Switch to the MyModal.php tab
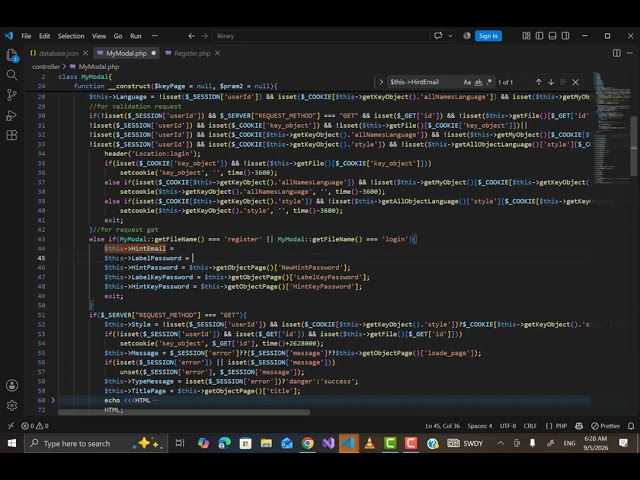The height and width of the screenshot is (480, 640). [x=126, y=53]
